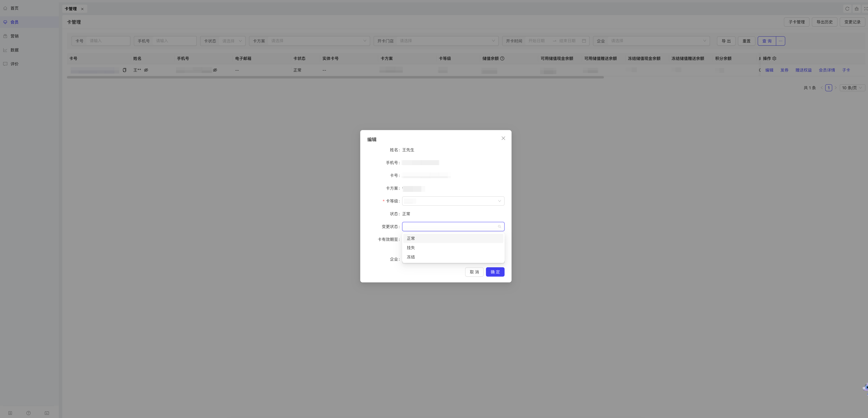Click the copy card number icon

click(124, 70)
